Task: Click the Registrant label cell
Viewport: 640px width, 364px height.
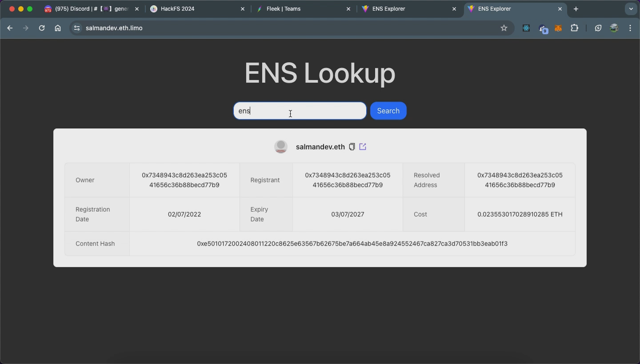Action: pyautogui.click(x=266, y=180)
